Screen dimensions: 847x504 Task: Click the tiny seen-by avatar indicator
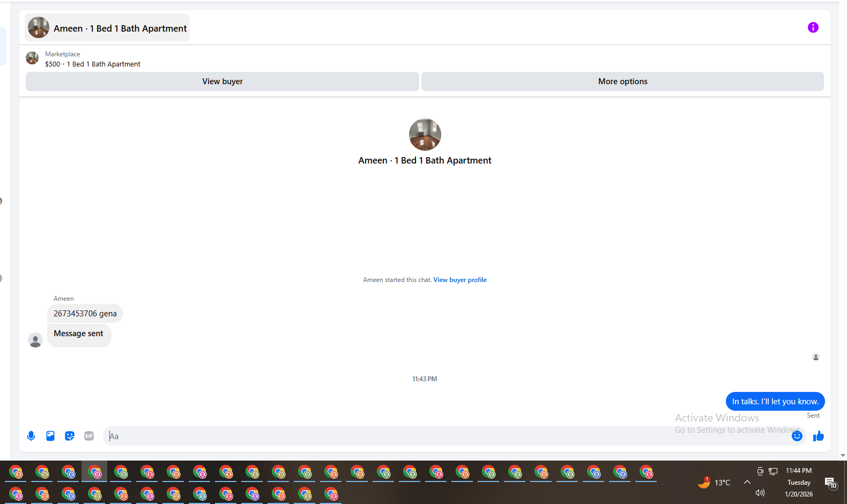(816, 357)
